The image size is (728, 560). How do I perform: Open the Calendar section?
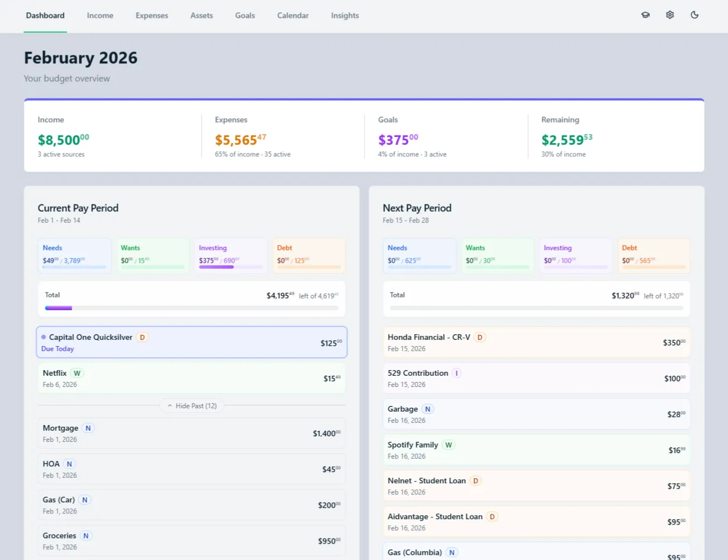coord(293,15)
